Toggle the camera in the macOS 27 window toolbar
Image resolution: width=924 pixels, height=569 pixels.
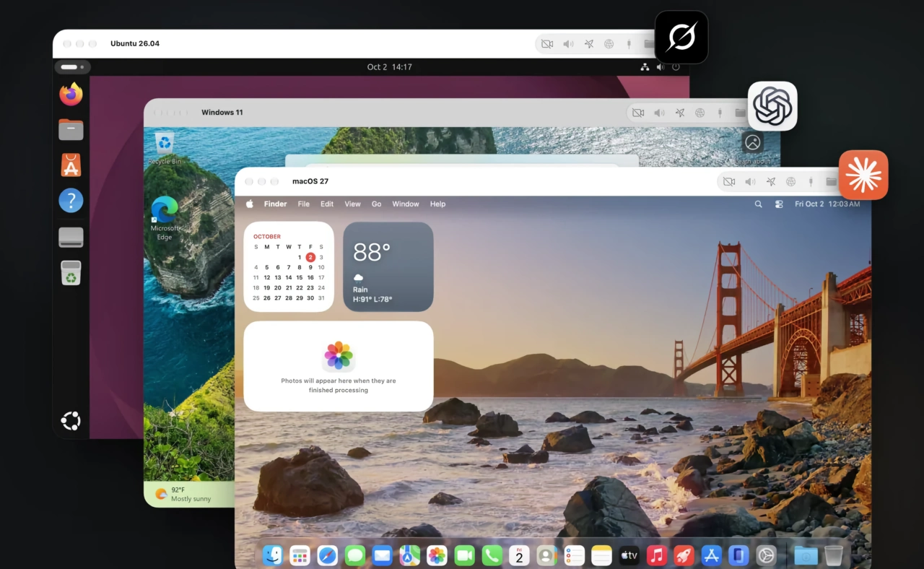pos(729,182)
